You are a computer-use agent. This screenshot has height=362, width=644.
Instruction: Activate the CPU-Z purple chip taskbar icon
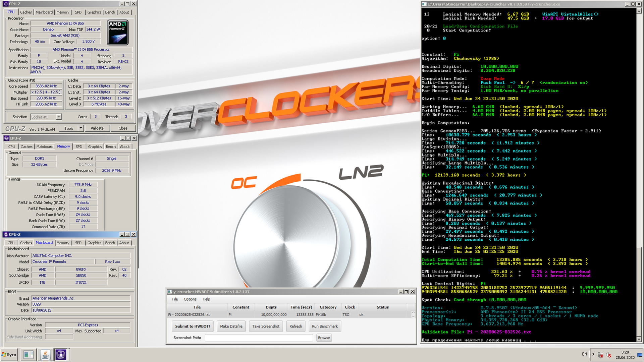coord(61,355)
